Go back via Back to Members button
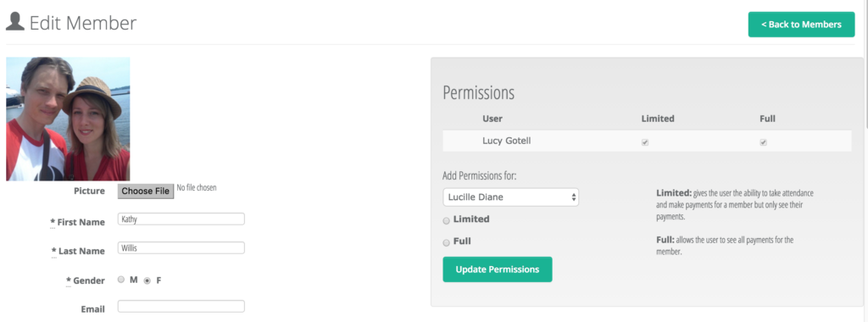Image resolution: width=868 pixels, height=322 pixels. pos(801,25)
